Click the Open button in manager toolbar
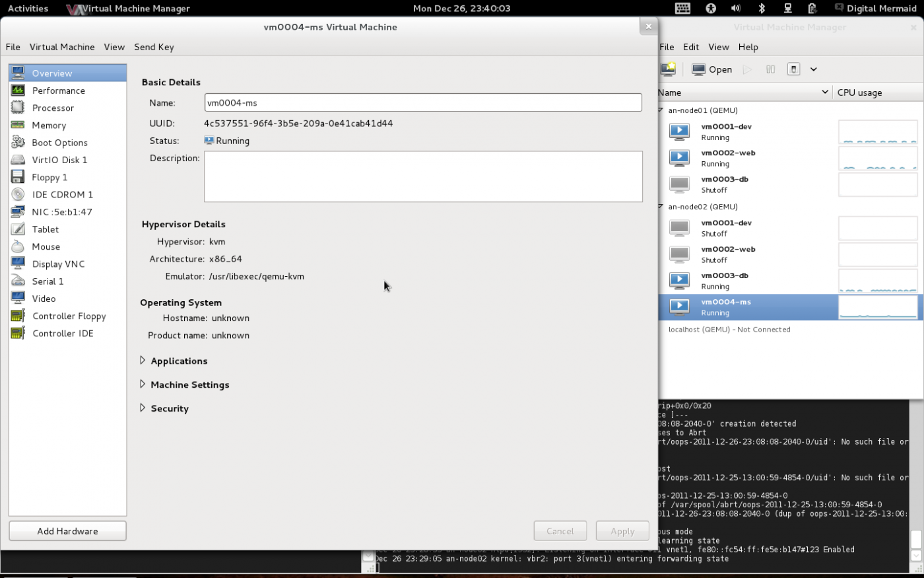Viewport: 924px width, 578px height. click(x=712, y=69)
